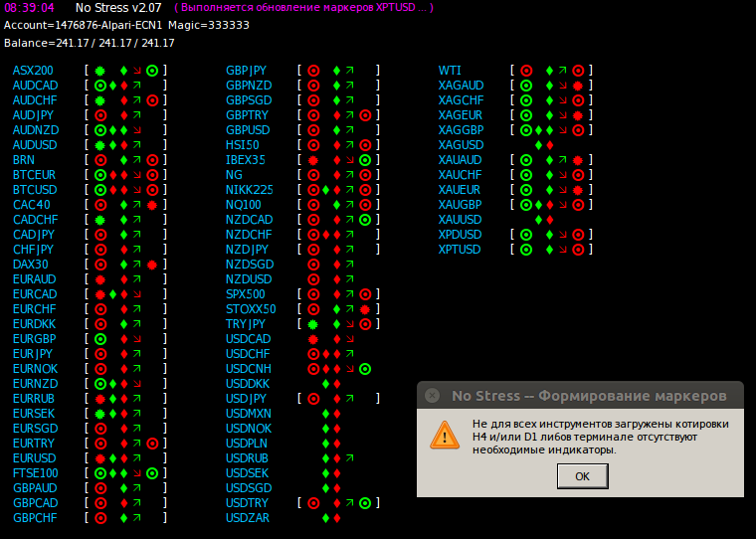This screenshot has width=756, height=539.
Task: Select the green circle marker beside AUDCAD
Action: (x=100, y=86)
